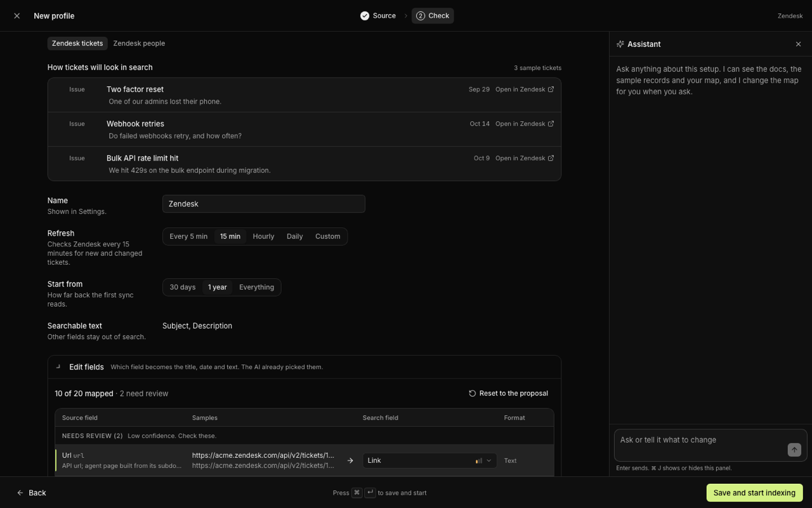This screenshot has width=812, height=508.
Task: Click the Assistant sparkle icon
Action: tap(620, 44)
